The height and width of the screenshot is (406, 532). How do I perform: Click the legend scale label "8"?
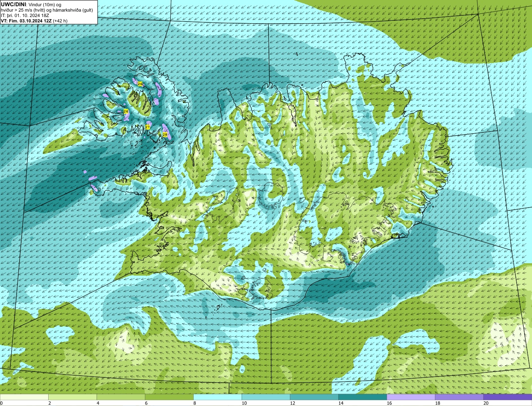click(195, 403)
